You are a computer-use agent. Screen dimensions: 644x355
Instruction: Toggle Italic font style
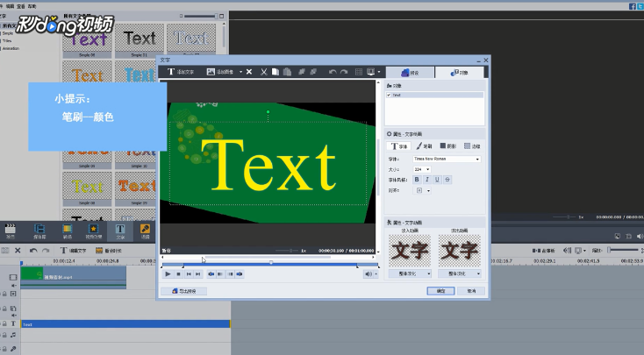tap(427, 180)
